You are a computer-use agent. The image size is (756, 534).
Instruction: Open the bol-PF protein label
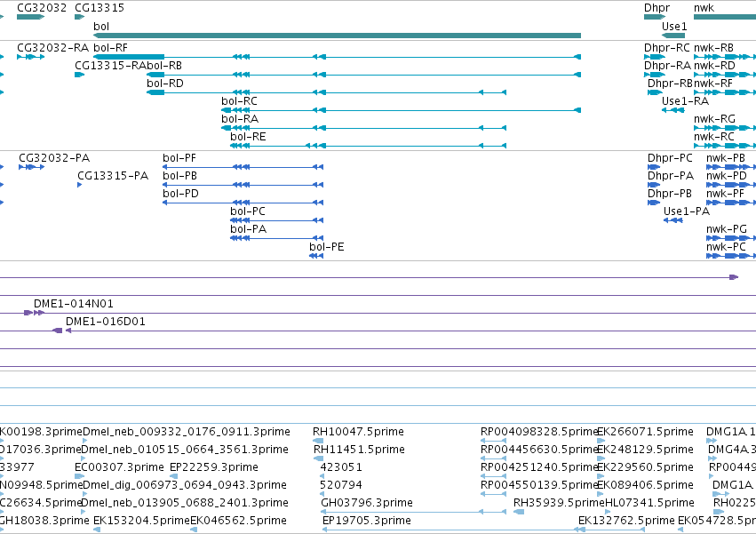pyautogui.click(x=179, y=158)
